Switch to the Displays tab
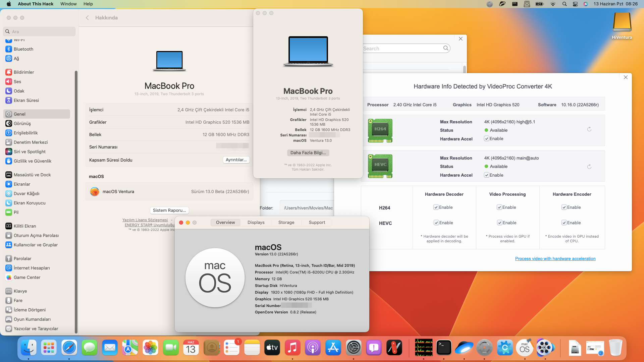The width and height of the screenshot is (644, 362). pos(256,223)
